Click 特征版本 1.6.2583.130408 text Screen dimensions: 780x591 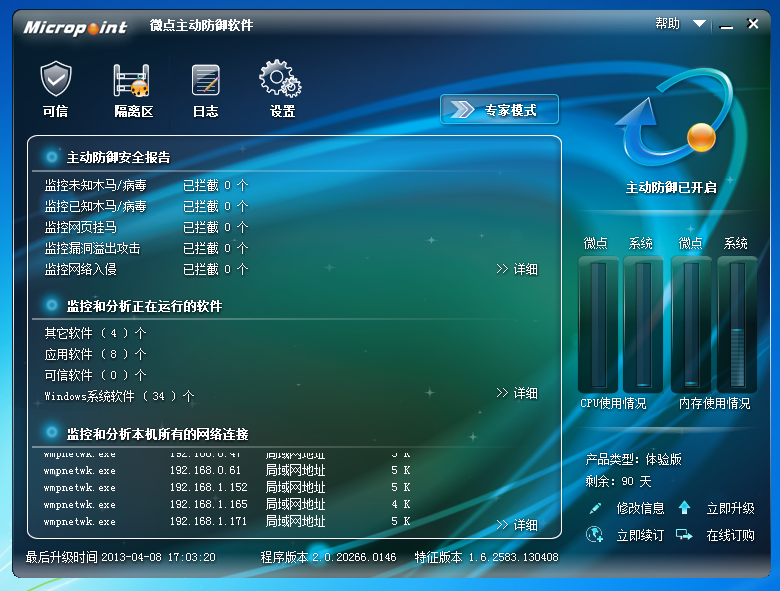pos(487,557)
